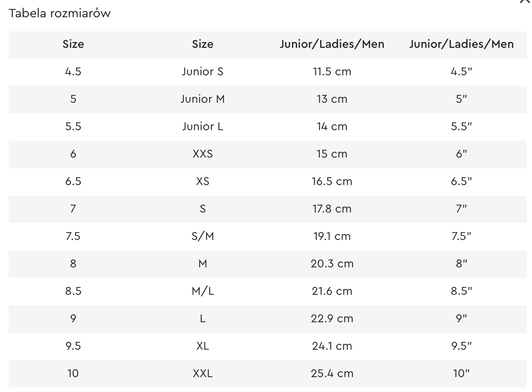Click the 25.4 cm measurement
Screen dimensions: 532x392
(x=332, y=374)
